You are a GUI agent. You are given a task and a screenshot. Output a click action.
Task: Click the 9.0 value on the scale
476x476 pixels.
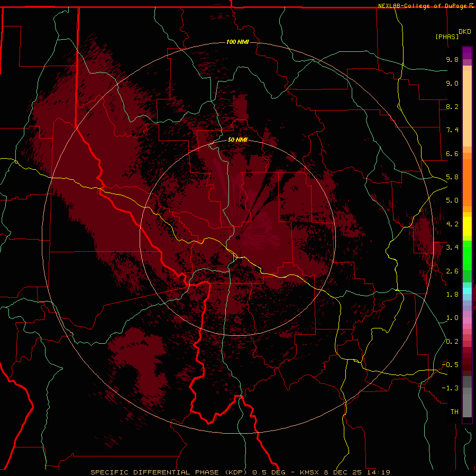tap(452, 83)
